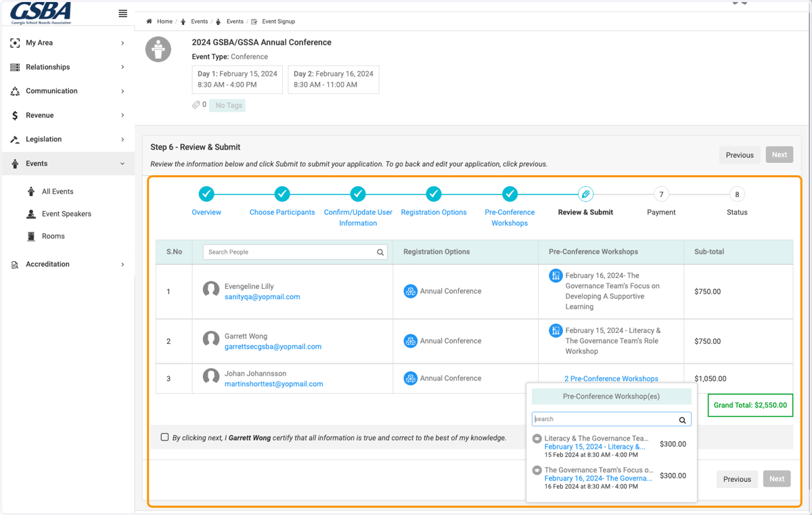Image resolution: width=812 pixels, height=515 pixels.
Task: Collapse the Events menu chevron
Action: [x=122, y=164]
